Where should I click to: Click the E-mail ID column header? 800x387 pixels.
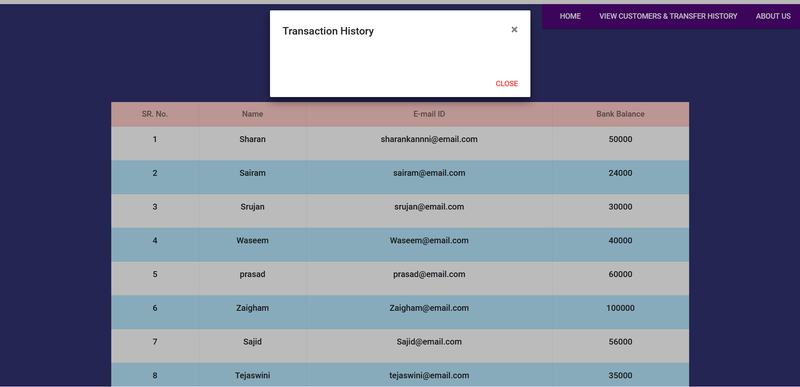(429, 114)
